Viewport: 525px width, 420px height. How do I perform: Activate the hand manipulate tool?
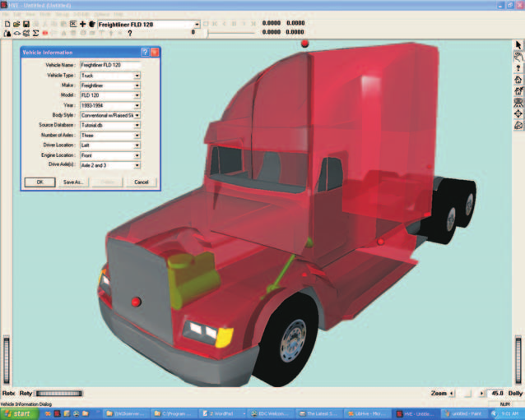point(518,57)
